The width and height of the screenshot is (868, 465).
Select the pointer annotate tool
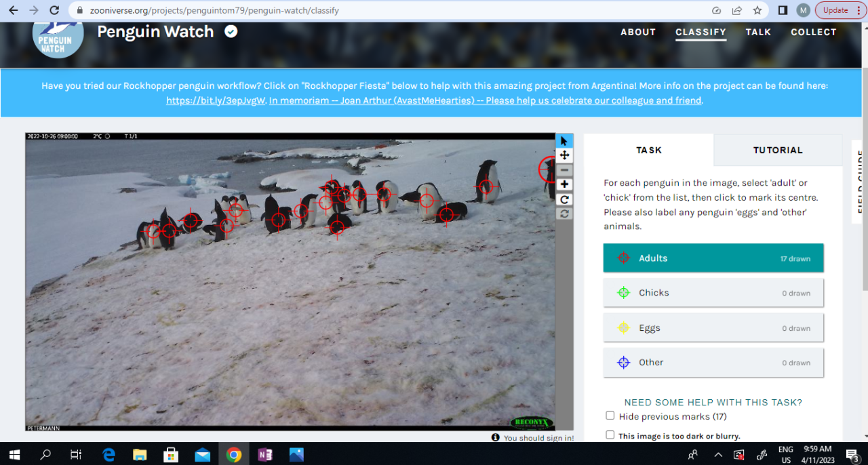[564, 141]
